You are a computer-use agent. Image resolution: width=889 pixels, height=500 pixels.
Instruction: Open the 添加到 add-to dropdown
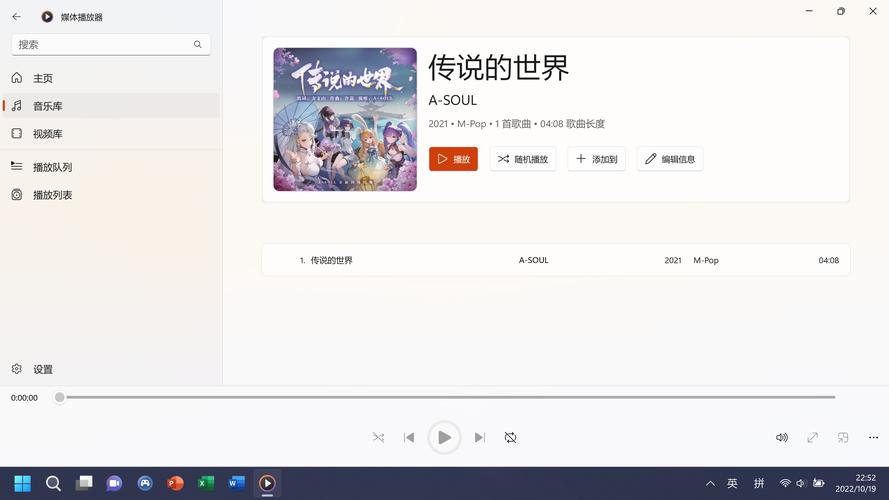(x=596, y=159)
